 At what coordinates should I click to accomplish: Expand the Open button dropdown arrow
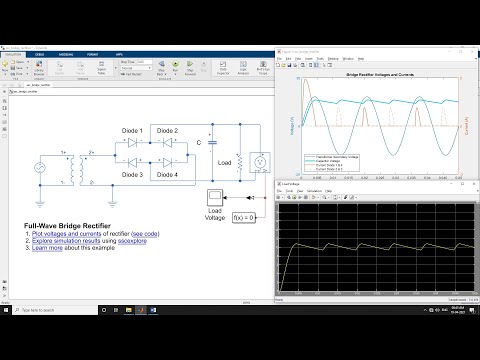tap(28, 62)
